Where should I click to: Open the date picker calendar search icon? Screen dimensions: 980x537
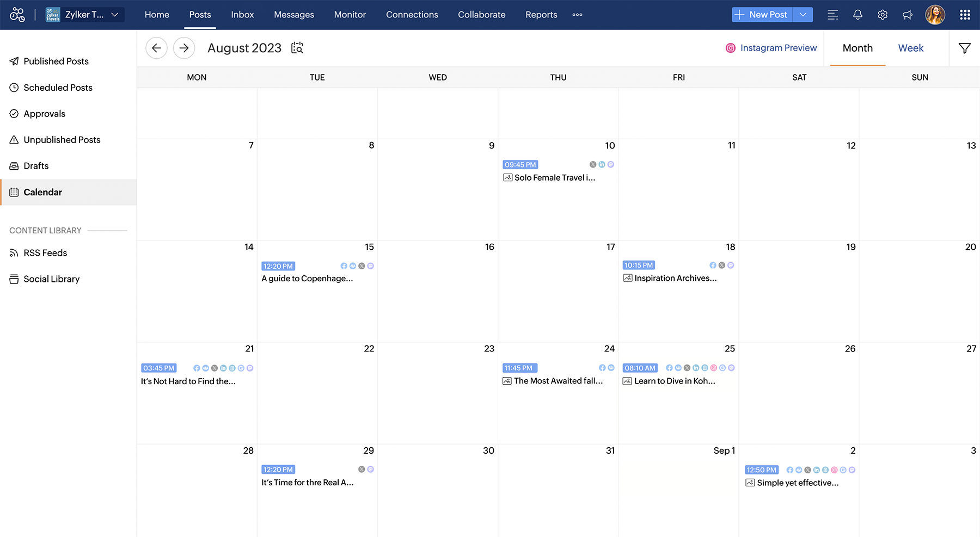(x=297, y=48)
